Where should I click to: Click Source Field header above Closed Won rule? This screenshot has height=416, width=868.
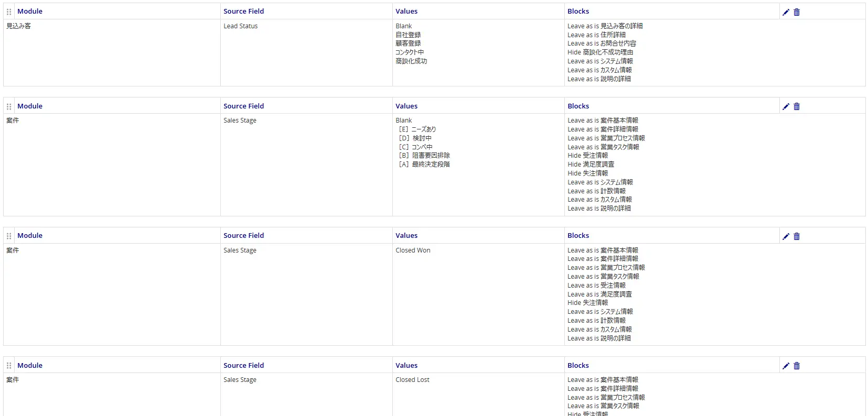(x=243, y=236)
